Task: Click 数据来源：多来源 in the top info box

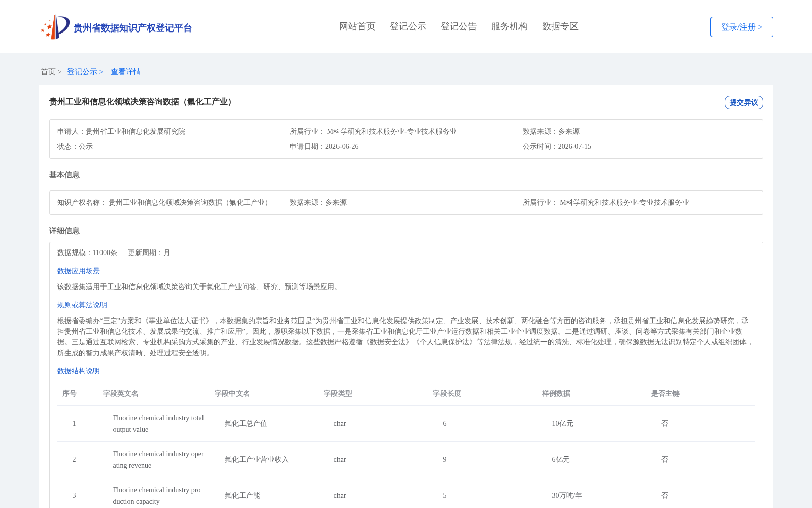Action: coord(551,131)
